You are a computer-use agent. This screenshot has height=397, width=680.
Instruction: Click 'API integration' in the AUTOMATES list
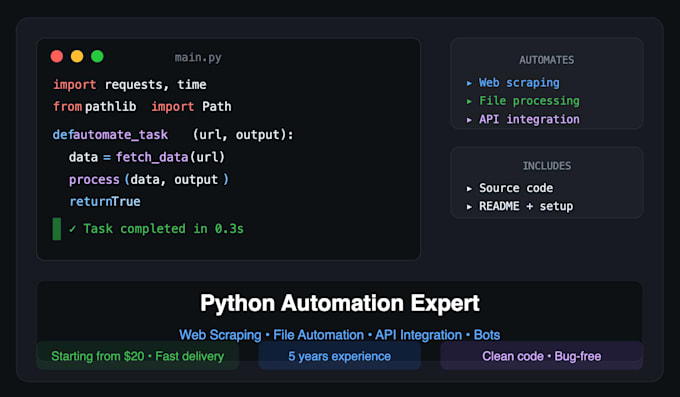(529, 119)
